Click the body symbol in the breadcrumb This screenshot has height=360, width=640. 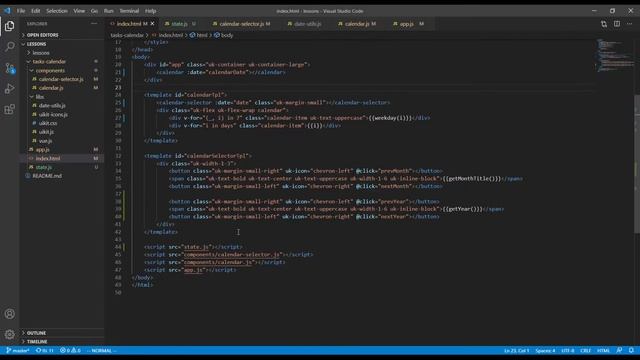224,35
